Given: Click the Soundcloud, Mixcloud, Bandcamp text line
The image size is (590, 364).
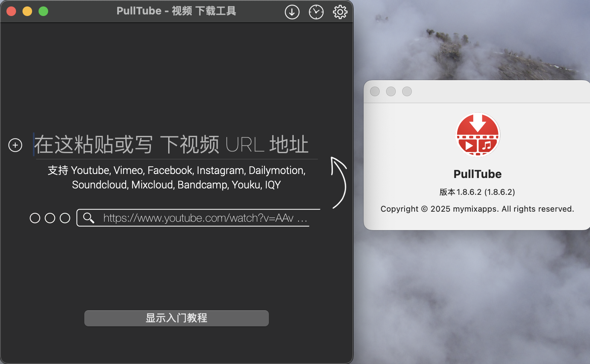Looking at the screenshot, I should click(x=177, y=185).
